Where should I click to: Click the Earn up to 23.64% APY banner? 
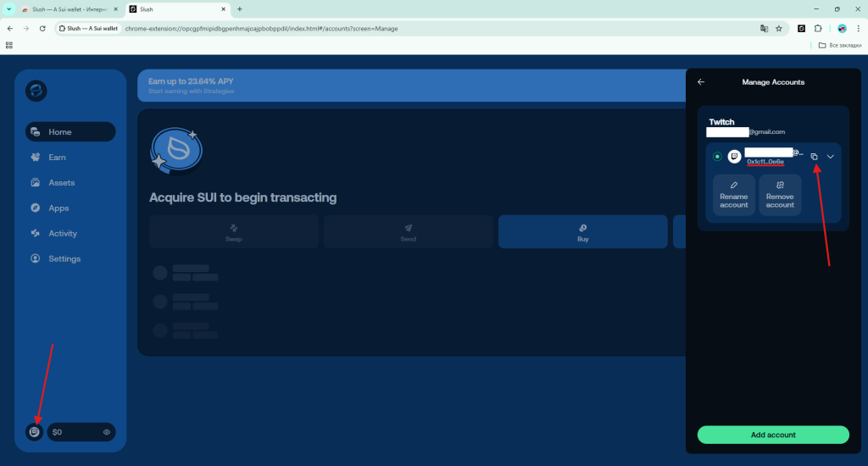click(411, 86)
